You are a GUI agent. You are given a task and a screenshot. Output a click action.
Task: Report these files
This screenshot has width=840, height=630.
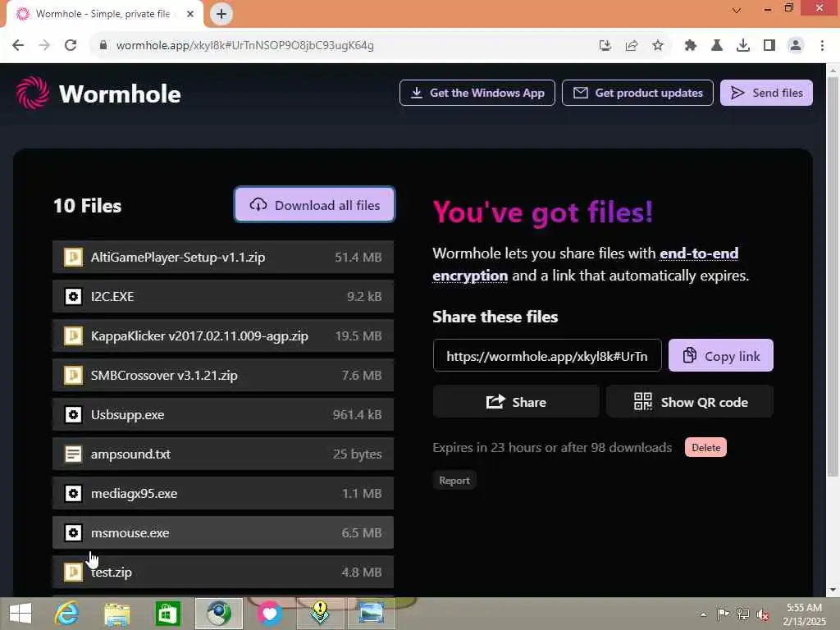(454, 481)
